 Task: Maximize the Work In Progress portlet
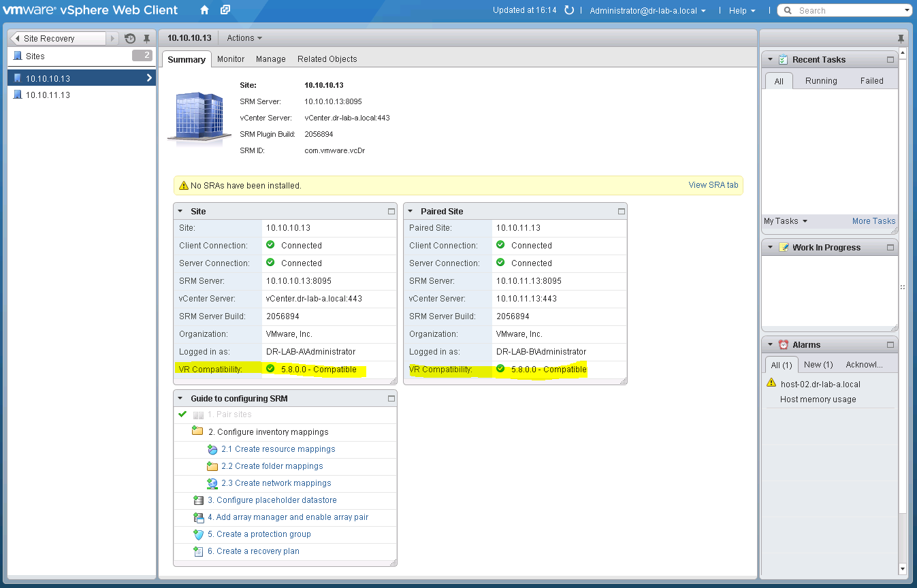pyautogui.click(x=890, y=248)
